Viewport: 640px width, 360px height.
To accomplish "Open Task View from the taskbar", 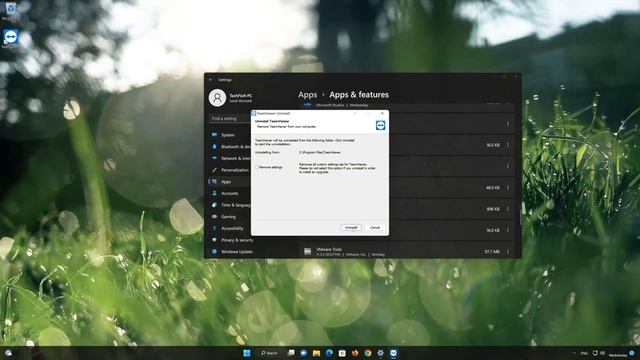I will [291, 353].
